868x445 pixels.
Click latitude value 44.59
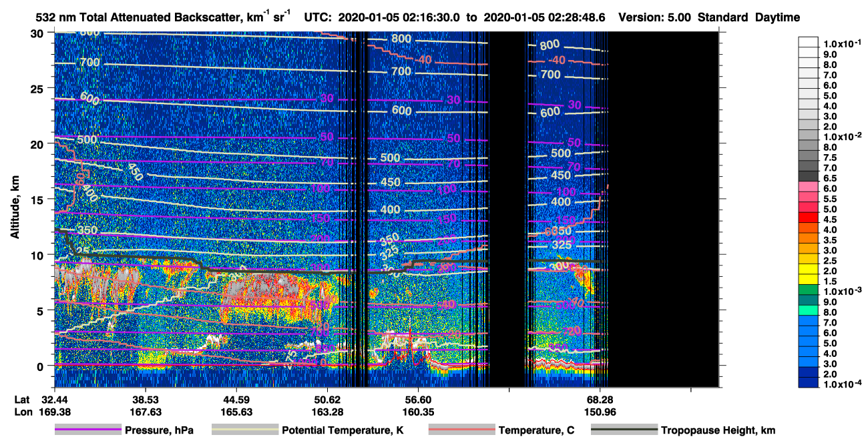coord(236,399)
